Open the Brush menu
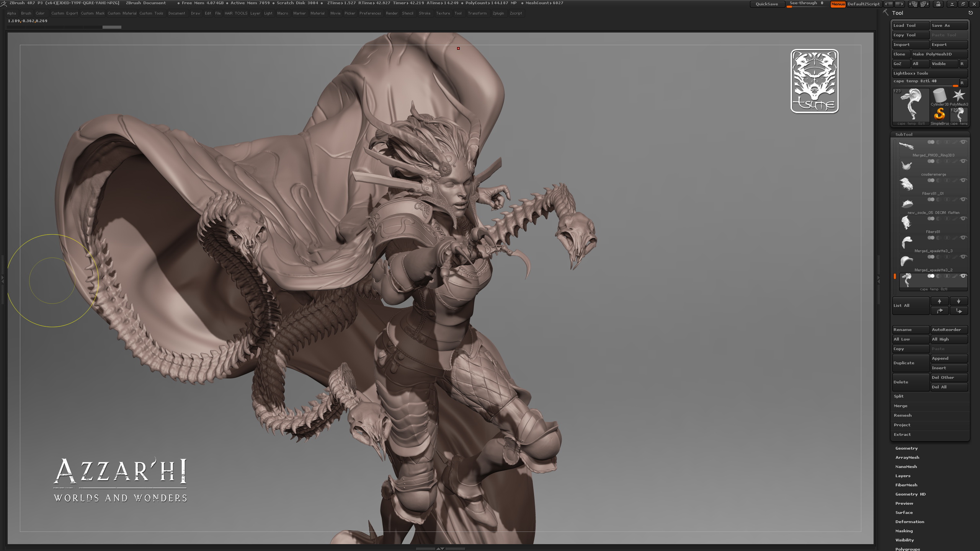The width and height of the screenshot is (980, 551). (x=26, y=13)
